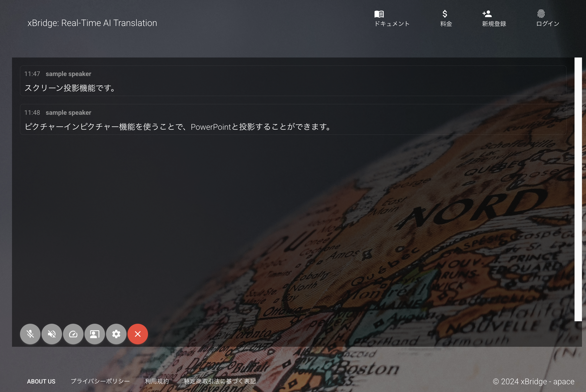Unmute the speaker audio button
The height and width of the screenshot is (392, 586).
click(x=52, y=334)
